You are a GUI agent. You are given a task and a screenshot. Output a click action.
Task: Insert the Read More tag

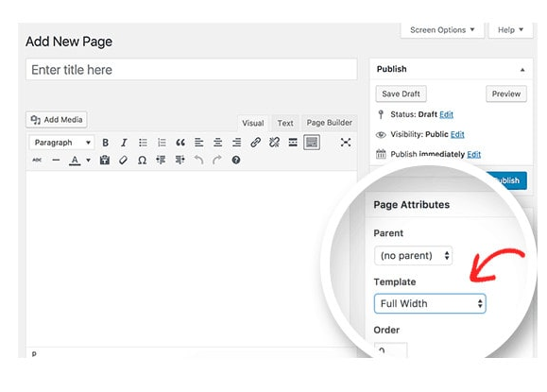click(293, 143)
